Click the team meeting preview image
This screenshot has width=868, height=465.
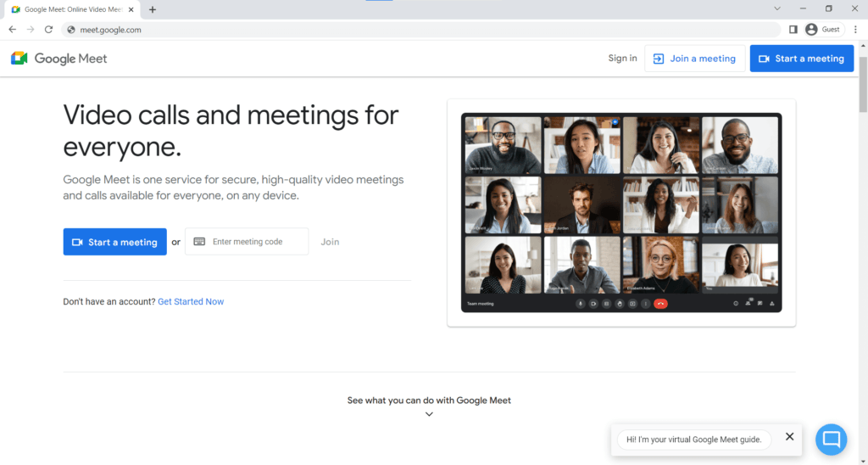point(620,213)
